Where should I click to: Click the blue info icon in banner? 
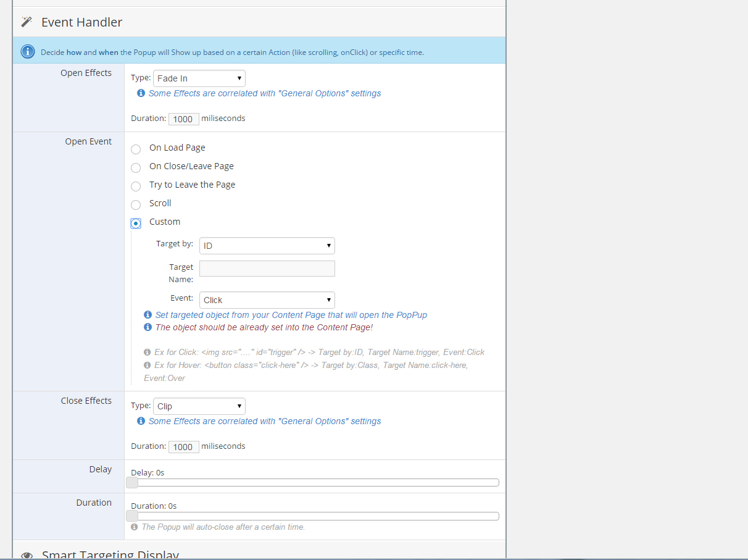pos(28,52)
